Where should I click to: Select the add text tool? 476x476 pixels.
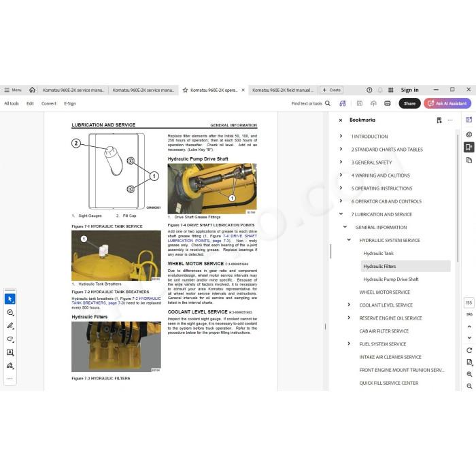[x=10, y=352]
